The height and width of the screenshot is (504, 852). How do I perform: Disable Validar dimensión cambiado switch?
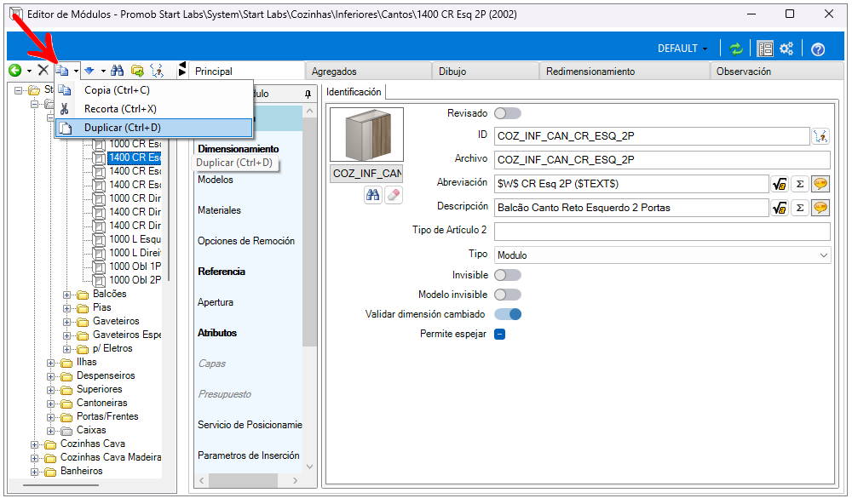[507, 314]
